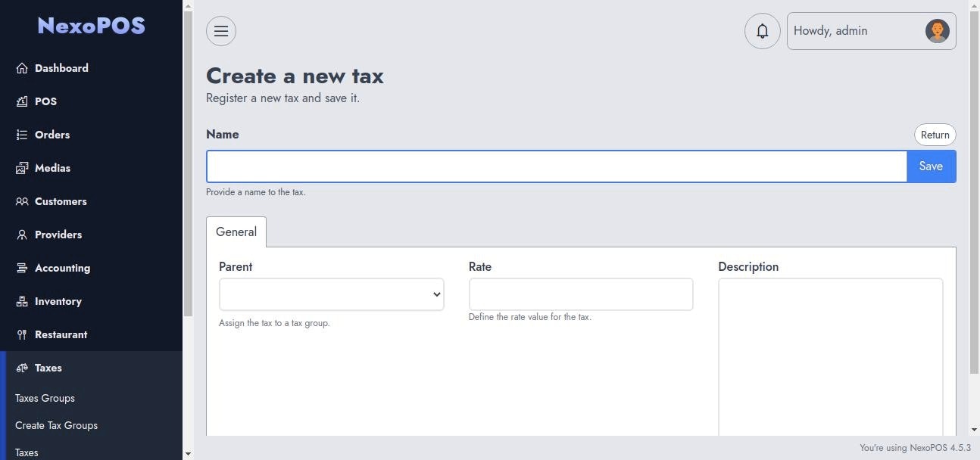Expand the Restaurant menu
980x460 pixels.
pyautogui.click(x=91, y=334)
